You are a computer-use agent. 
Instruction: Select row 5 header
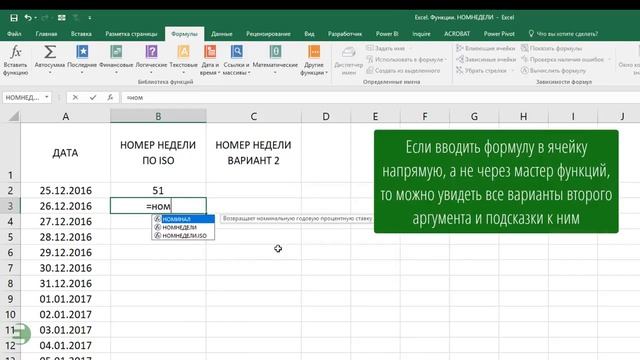[10, 237]
